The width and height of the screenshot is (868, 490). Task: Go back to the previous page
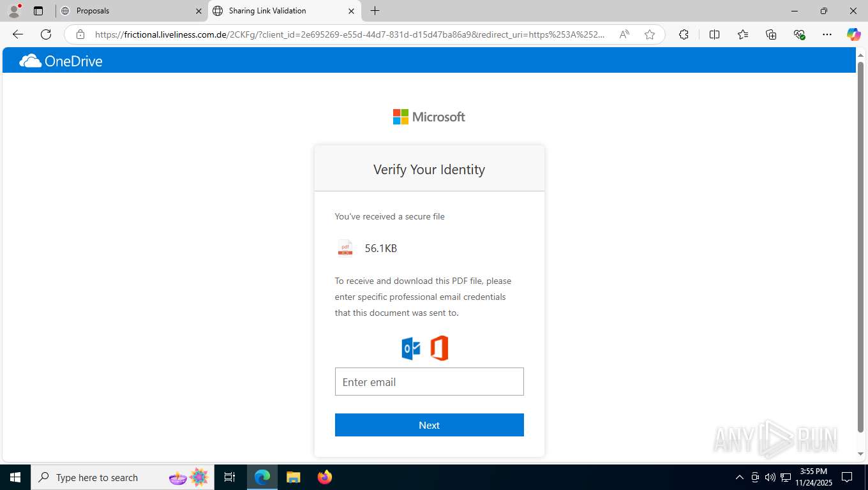click(18, 34)
